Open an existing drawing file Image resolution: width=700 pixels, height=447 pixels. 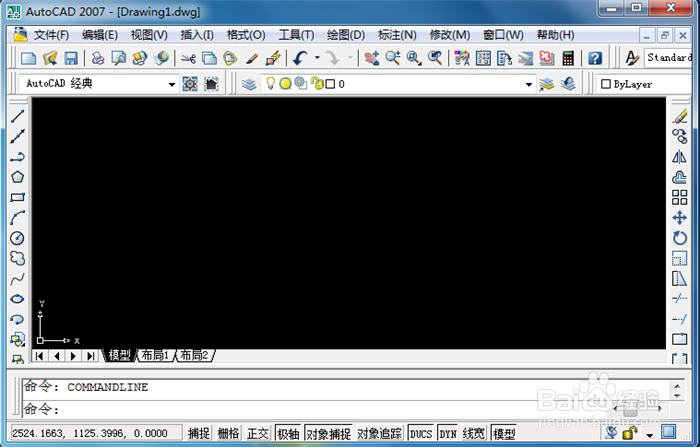click(50, 58)
